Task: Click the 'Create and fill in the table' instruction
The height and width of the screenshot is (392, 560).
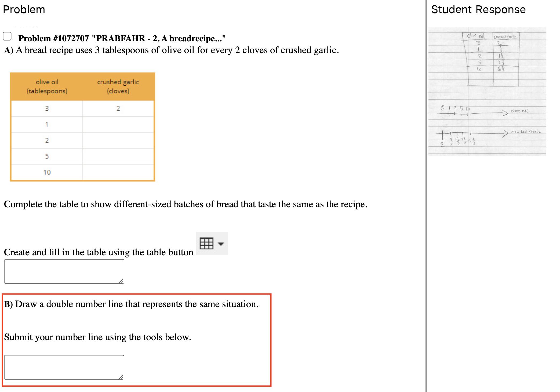Action: [99, 252]
